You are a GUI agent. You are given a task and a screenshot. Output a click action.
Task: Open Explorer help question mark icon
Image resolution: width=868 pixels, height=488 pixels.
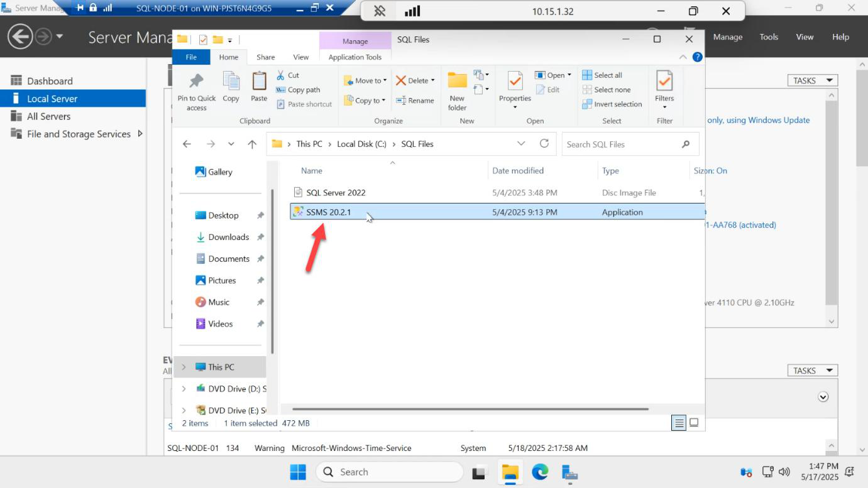697,57
